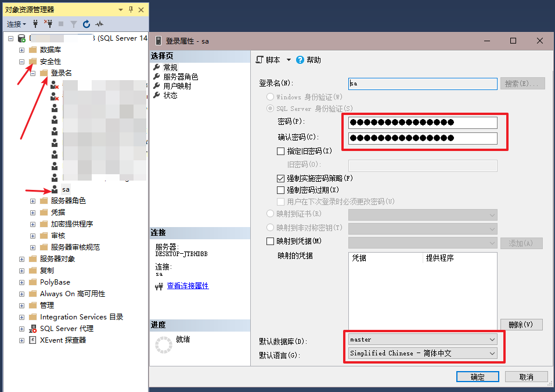Open 帮助 via the blue help icon
The height and width of the screenshot is (392, 555).
(x=300, y=59)
